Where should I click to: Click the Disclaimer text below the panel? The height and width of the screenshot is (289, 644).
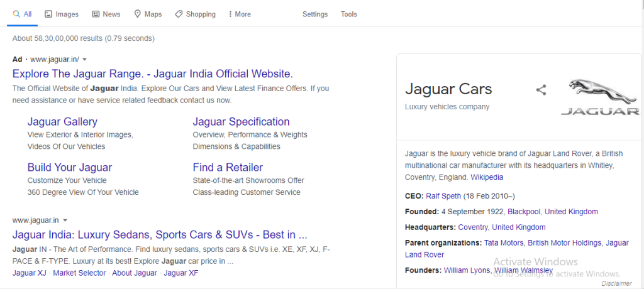pos(616,284)
